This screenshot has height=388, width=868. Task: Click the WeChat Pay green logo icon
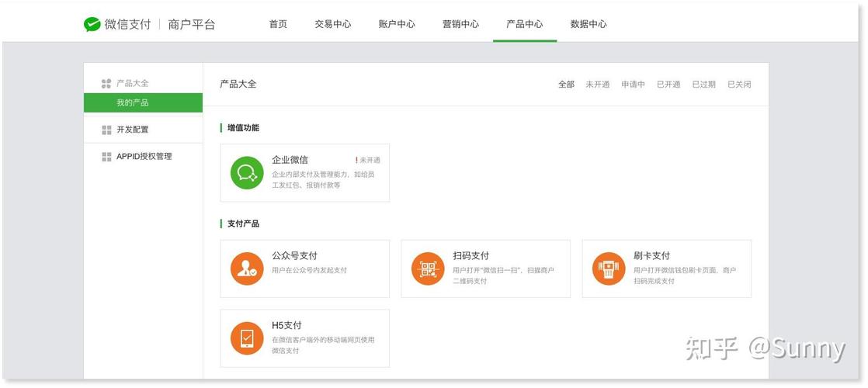(x=92, y=24)
